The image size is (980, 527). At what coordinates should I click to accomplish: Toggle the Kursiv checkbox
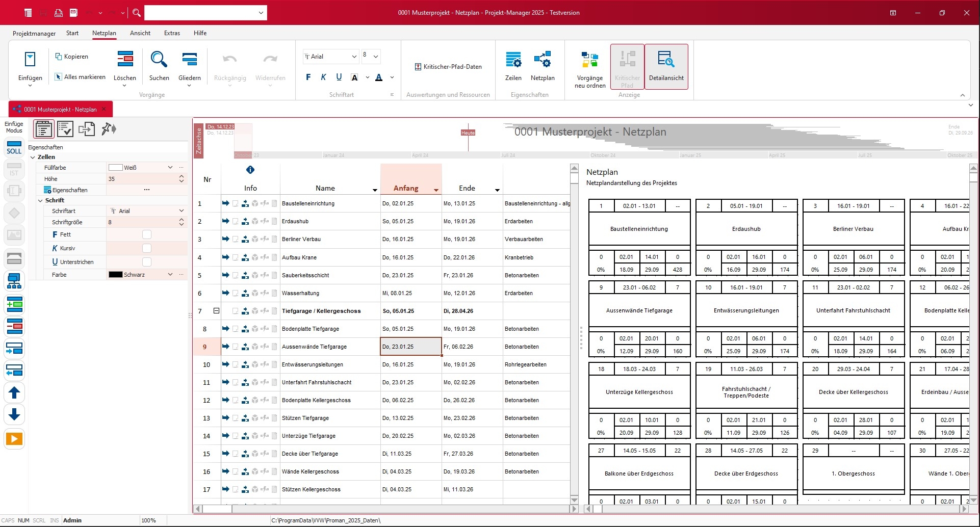coord(147,248)
